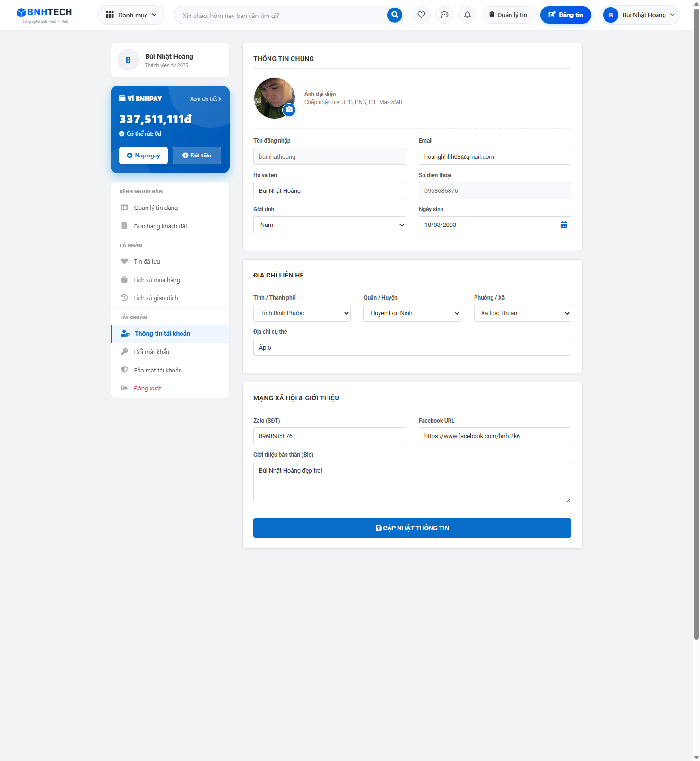
Task: Open the Giới tính dropdown
Action: click(329, 225)
